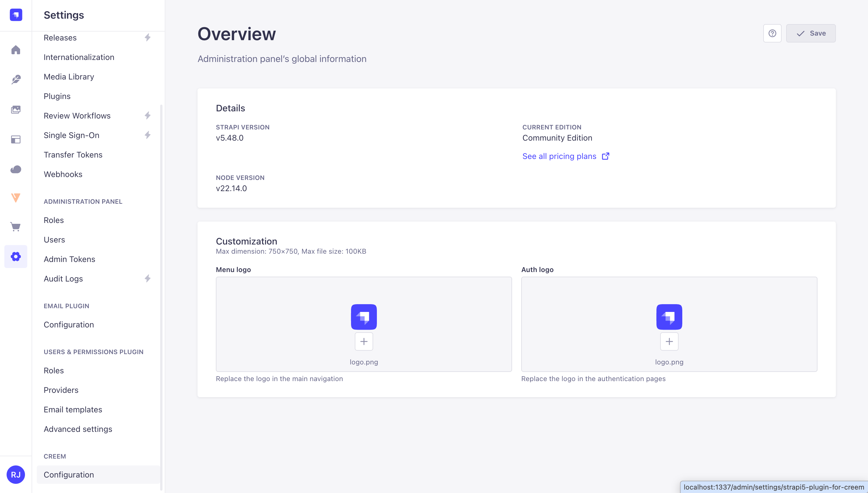Open Single Sign-On settings

coord(71,135)
